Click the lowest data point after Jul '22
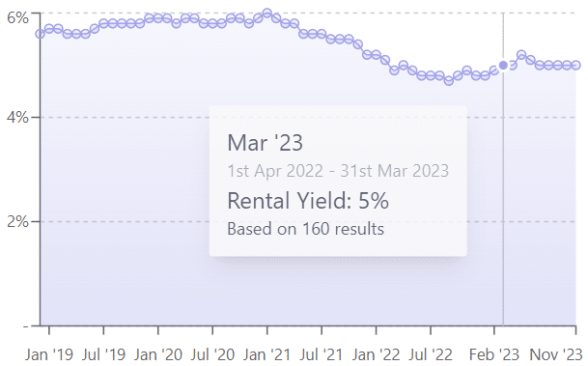588x366 pixels. tap(449, 80)
